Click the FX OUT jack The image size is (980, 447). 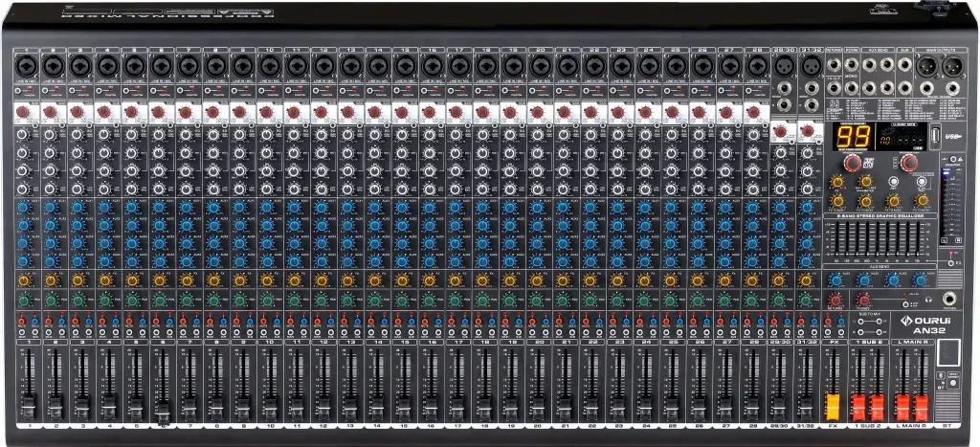click(x=835, y=87)
